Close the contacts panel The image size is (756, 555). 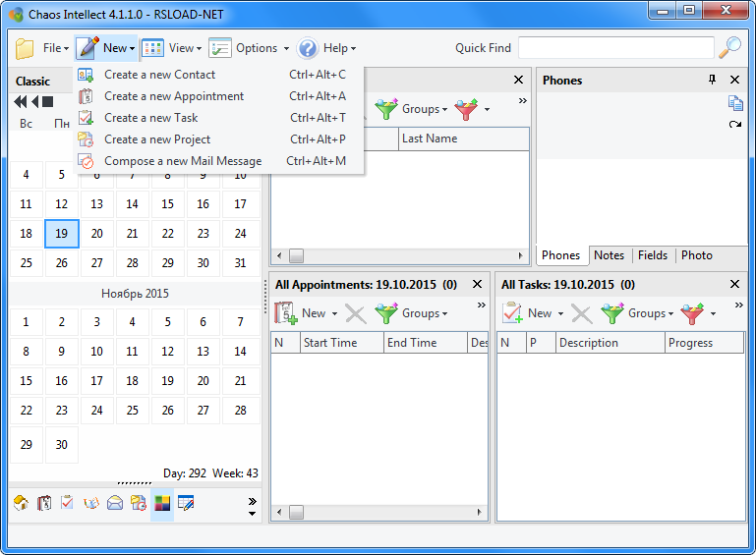pos(518,80)
